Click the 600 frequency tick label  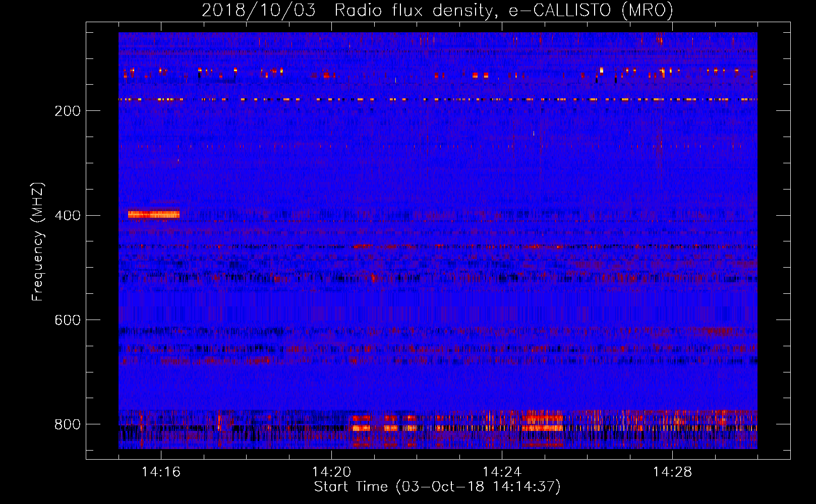point(68,321)
